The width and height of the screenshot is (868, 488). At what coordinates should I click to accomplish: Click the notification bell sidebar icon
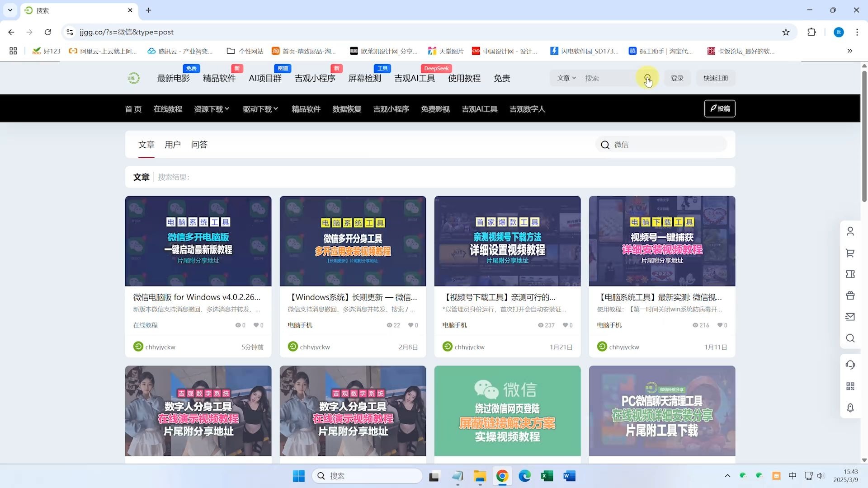point(850,408)
